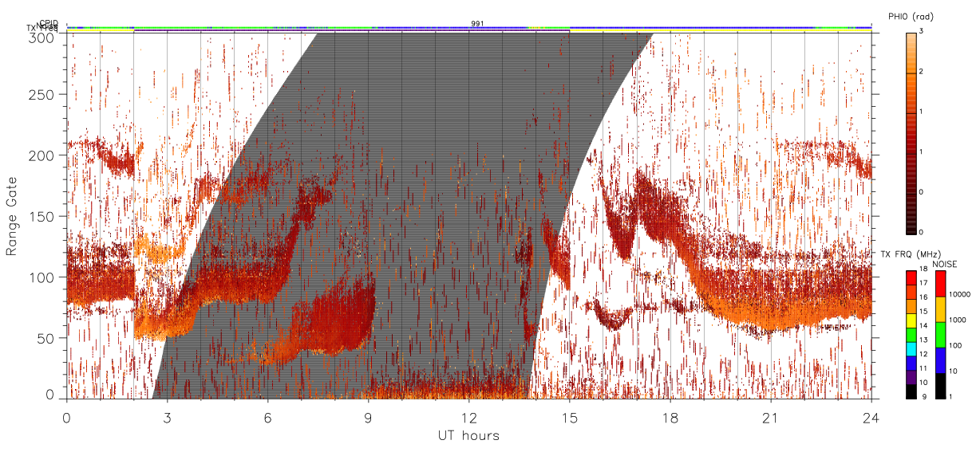980x452 pixels.
Task: Click the "NOISE" legend title
Action: (944, 263)
